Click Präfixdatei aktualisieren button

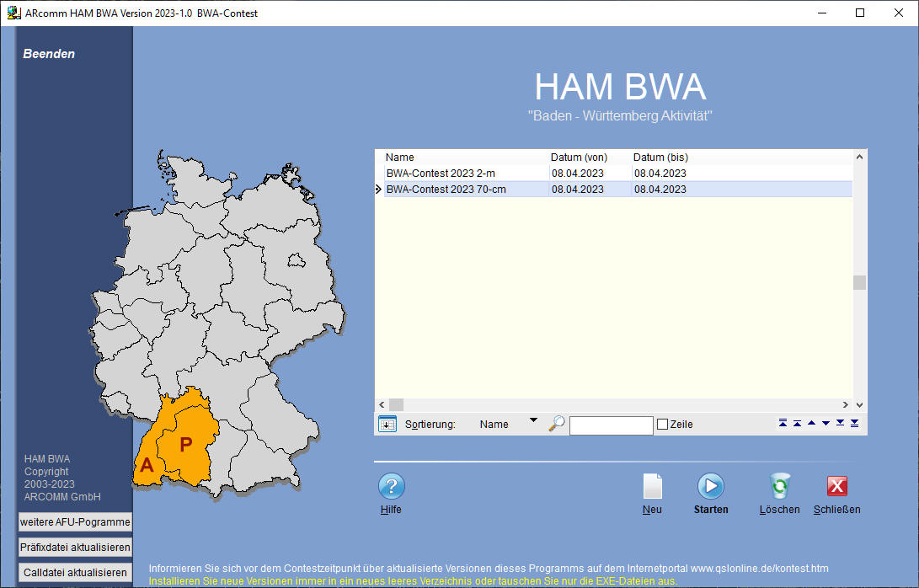(75, 547)
